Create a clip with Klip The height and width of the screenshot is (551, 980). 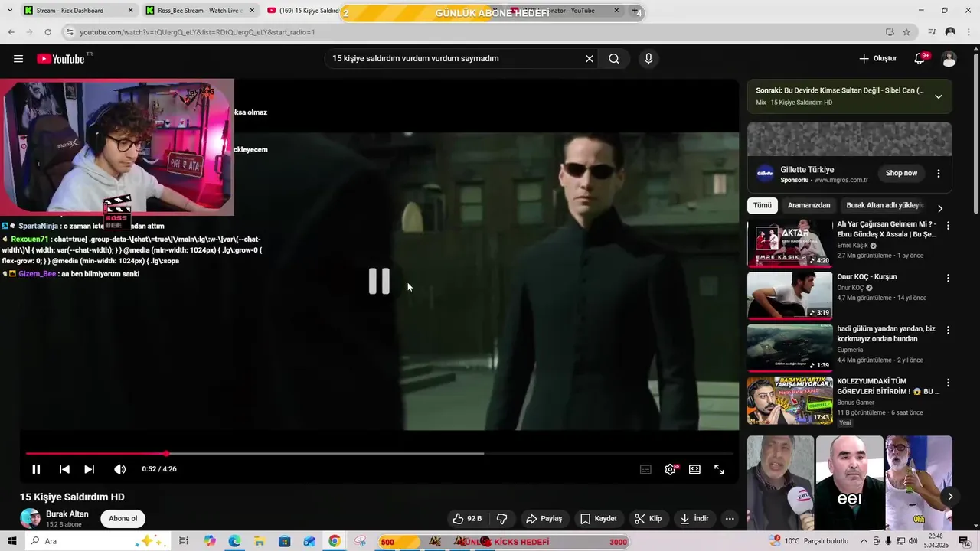(648, 519)
